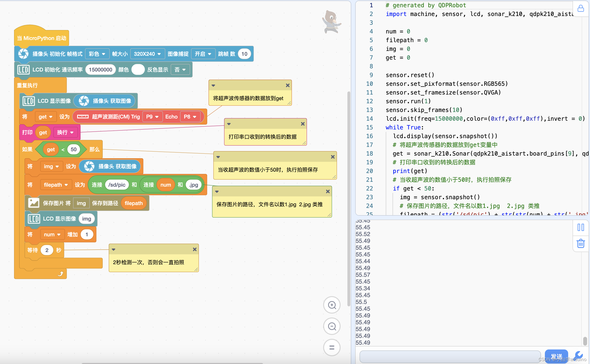Click the lock icon on the code panel

pyautogui.click(x=581, y=9)
